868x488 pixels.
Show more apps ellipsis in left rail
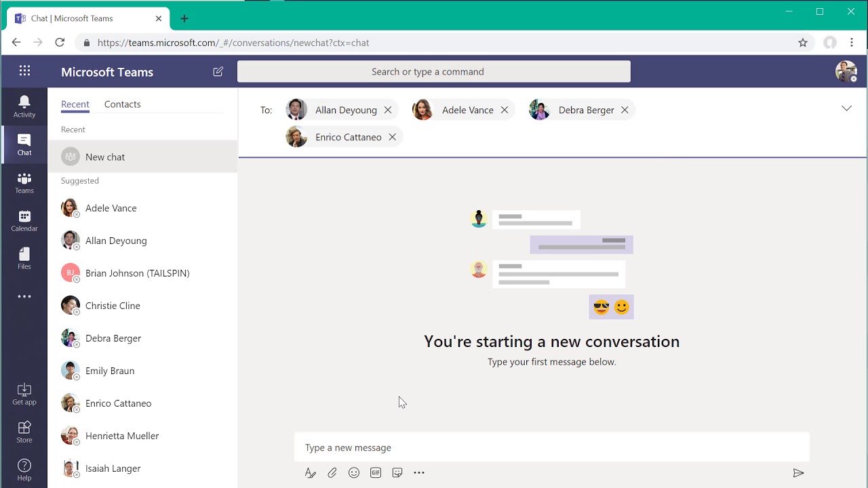point(24,296)
